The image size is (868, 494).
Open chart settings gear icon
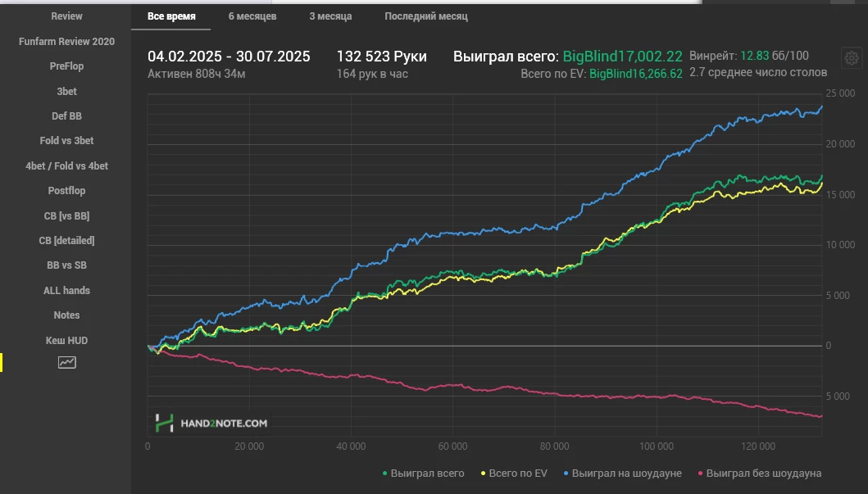pyautogui.click(x=852, y=58)
